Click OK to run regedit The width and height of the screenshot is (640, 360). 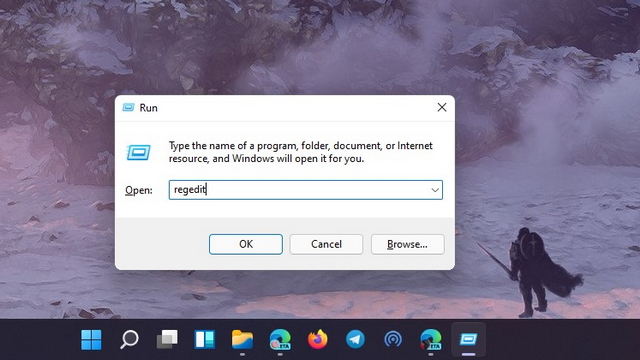(x=246, y=244)
